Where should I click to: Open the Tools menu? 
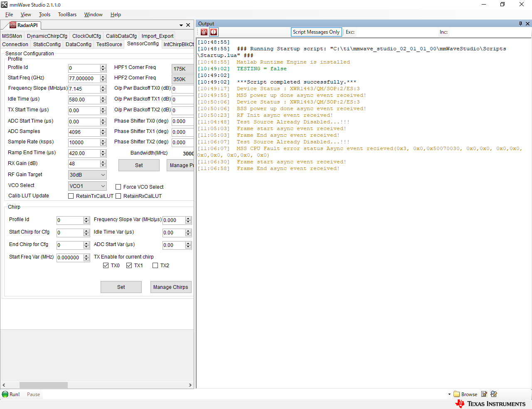click(x=44, y=15)
